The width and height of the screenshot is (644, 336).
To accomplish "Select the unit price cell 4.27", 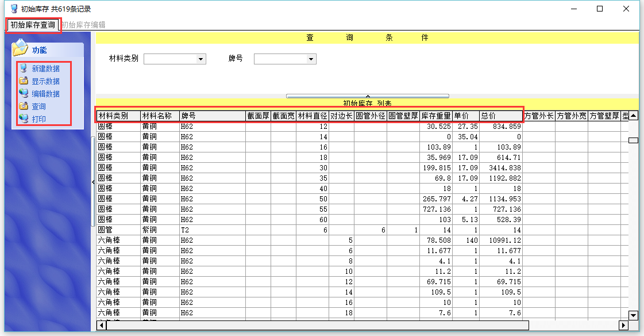I will click(x=466, y=198).
